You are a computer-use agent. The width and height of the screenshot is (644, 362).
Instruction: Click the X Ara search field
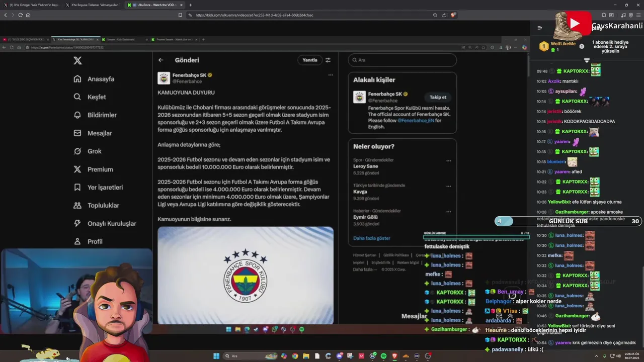pos(403,60)
